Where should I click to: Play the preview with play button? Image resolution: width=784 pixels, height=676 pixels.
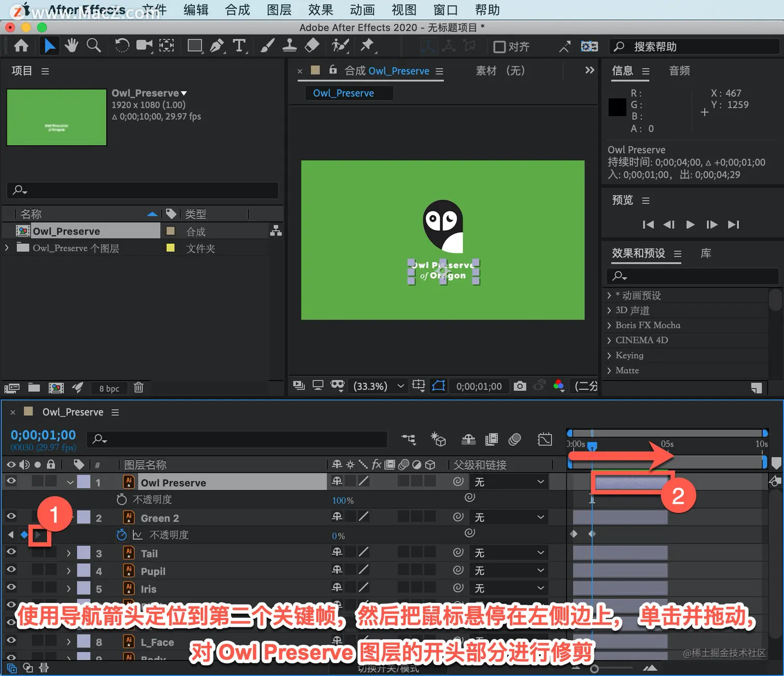point(690,224)
